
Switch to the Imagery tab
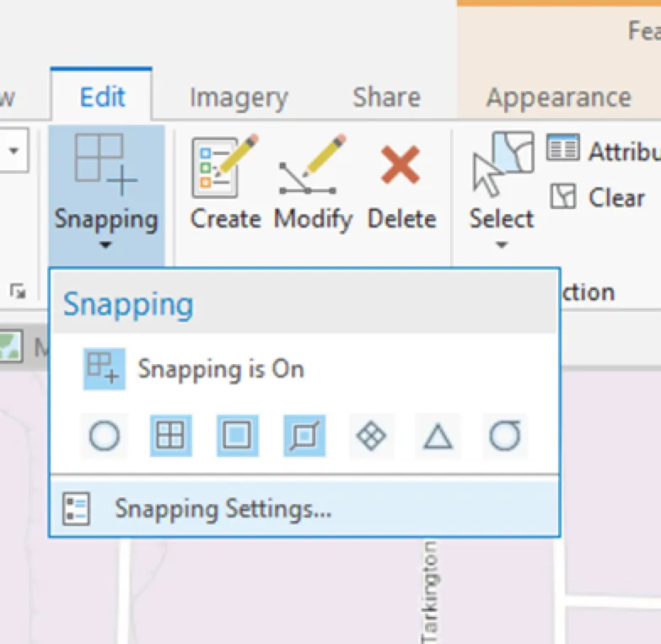(x=239, y=98)
